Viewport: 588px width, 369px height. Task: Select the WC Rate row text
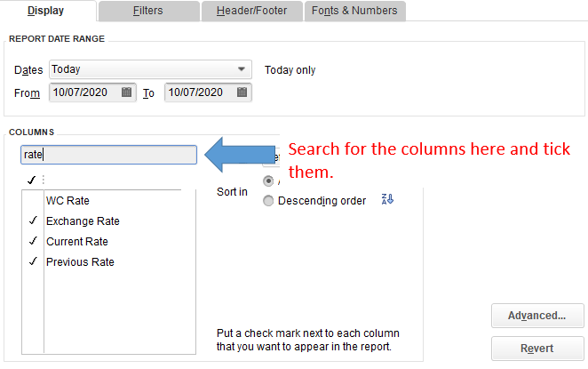pos(68,201)
